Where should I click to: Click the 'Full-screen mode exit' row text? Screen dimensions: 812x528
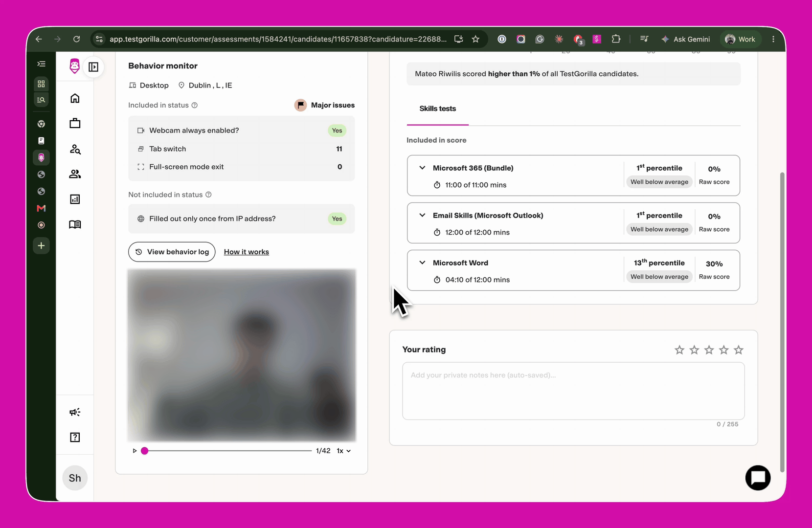(186, 167)
